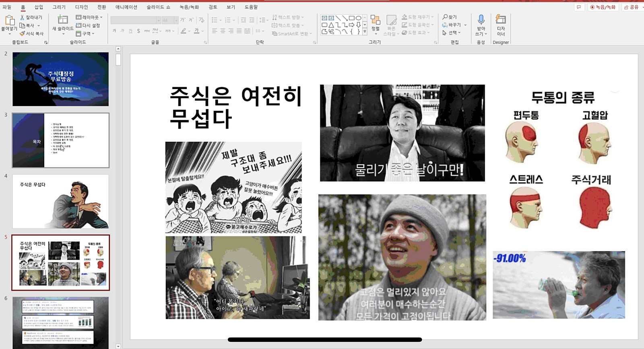Select the rectangle shape from shapes gallery

point(351,18)
